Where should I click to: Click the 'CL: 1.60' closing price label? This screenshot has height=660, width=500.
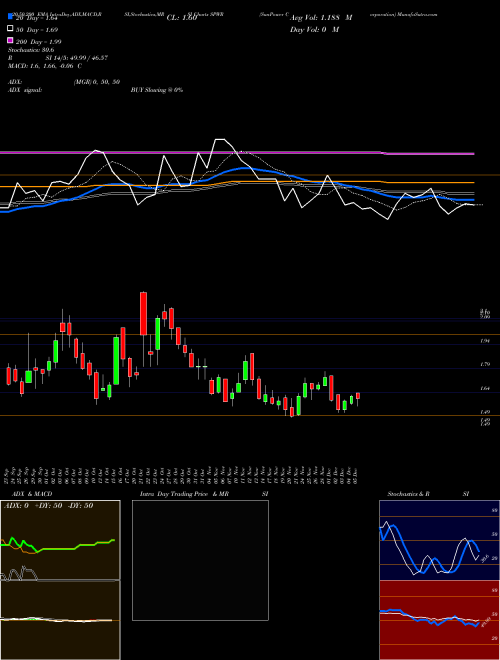pyautogui.click(x=182, y=18)
